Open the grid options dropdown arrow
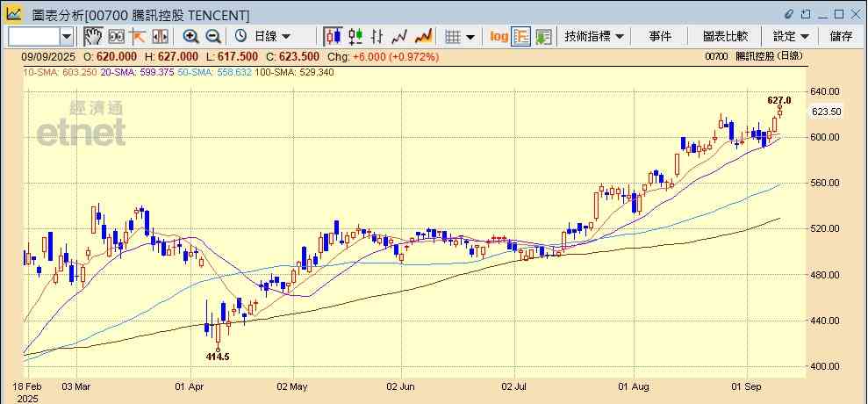This screenshot has height=404, width=868. click(470, 37)
